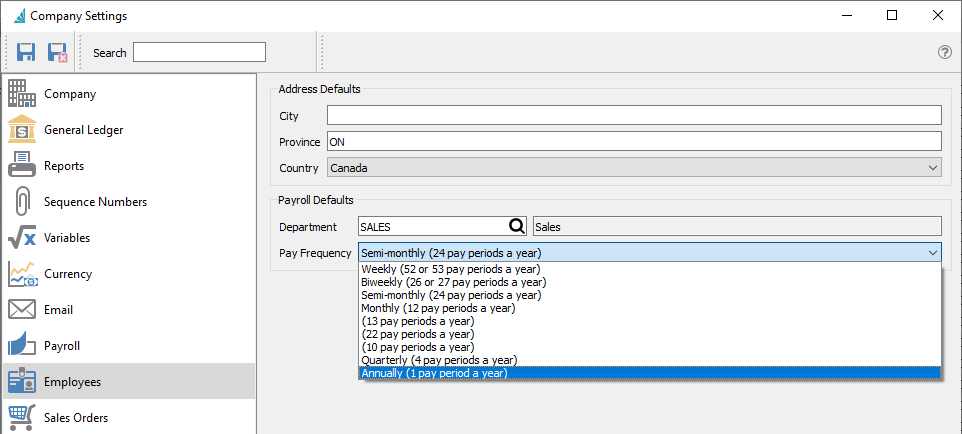
Task: Open the help question mark icon
Action: (x=944, y=52)
